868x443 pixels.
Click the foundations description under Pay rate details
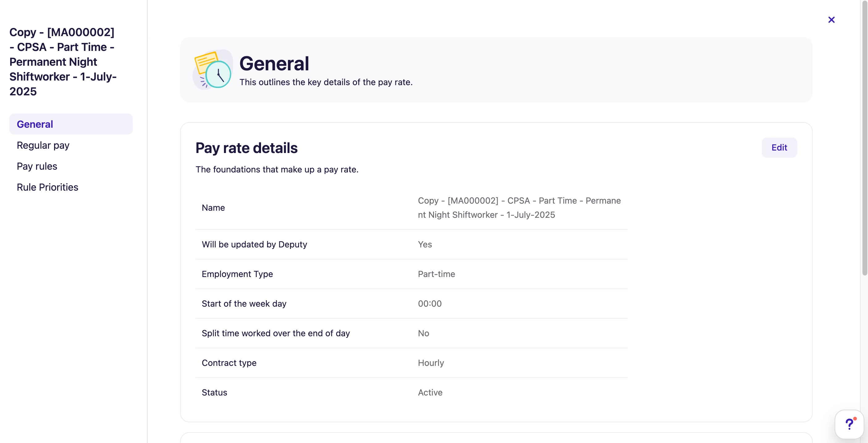pyautogui.click(x=277, y=169)
